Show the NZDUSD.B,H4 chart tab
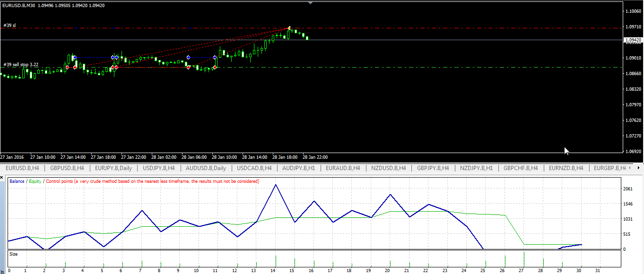Image resolution: width=644 pixels, height=274 pixels. tap(388, 168)
